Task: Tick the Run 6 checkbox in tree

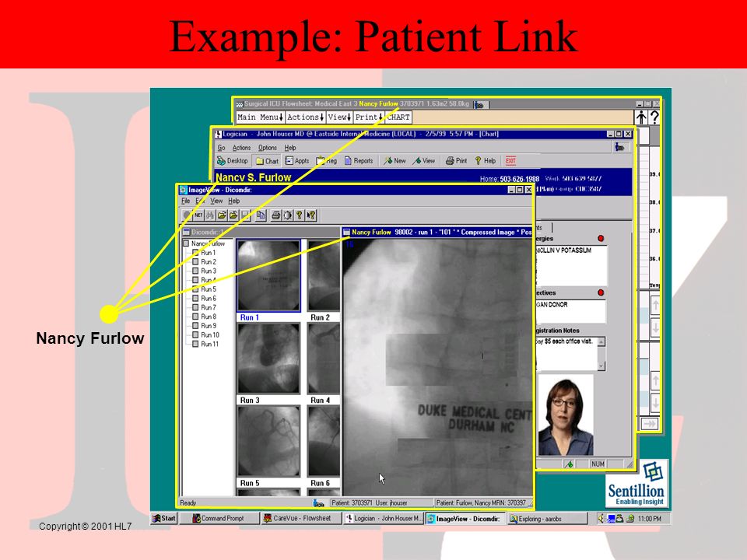Action: pyautogui.click(x=195, y=298)
